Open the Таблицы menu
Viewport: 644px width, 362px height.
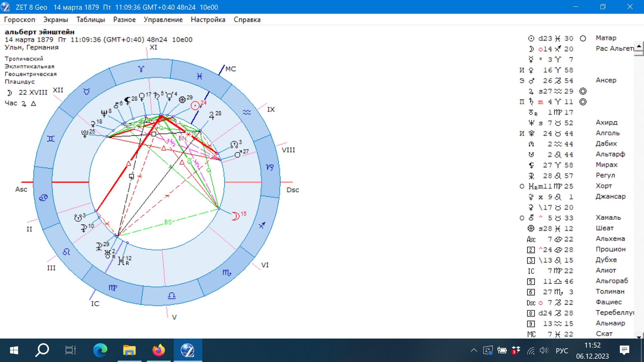(91, 19)
